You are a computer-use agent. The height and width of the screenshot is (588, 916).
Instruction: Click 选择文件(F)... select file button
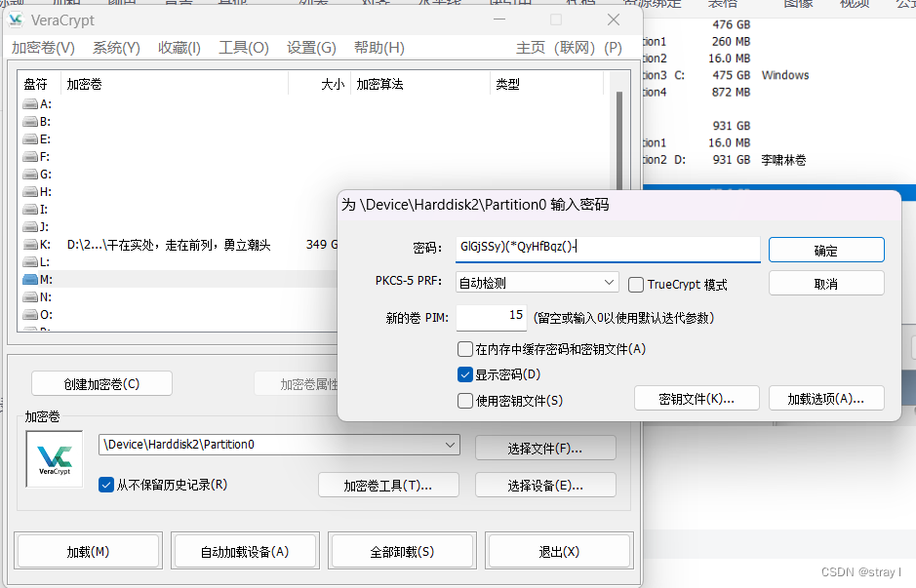coord(545,449)
